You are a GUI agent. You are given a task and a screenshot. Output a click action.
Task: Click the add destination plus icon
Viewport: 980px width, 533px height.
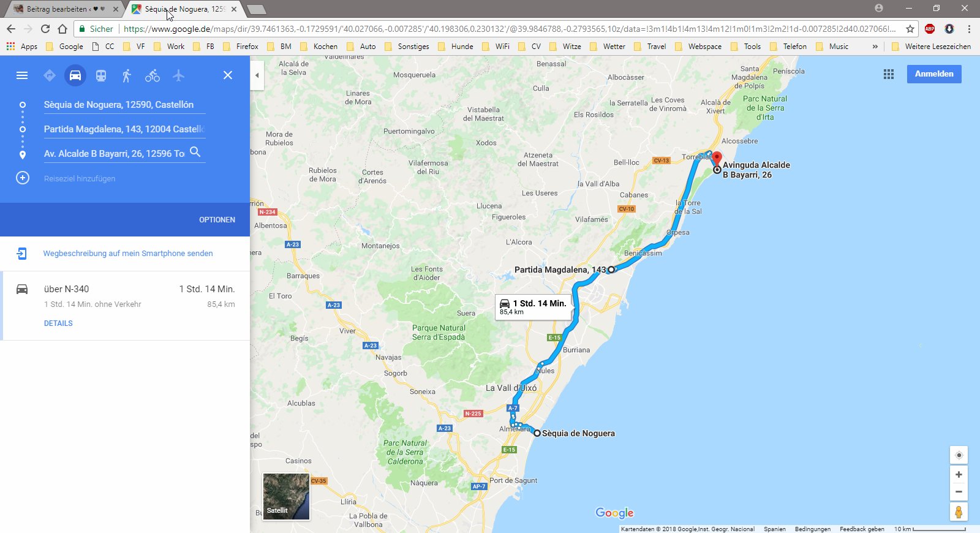pos(23,178)
